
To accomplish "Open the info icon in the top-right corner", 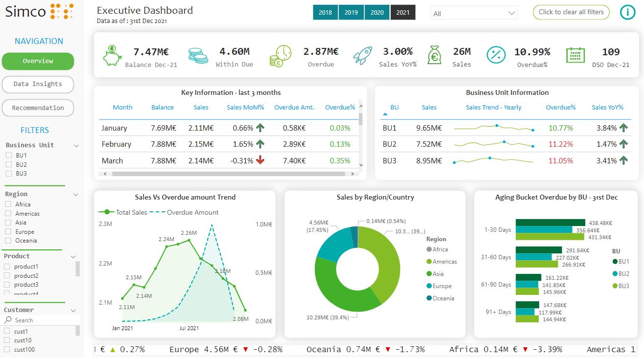I will pos(627,12).
